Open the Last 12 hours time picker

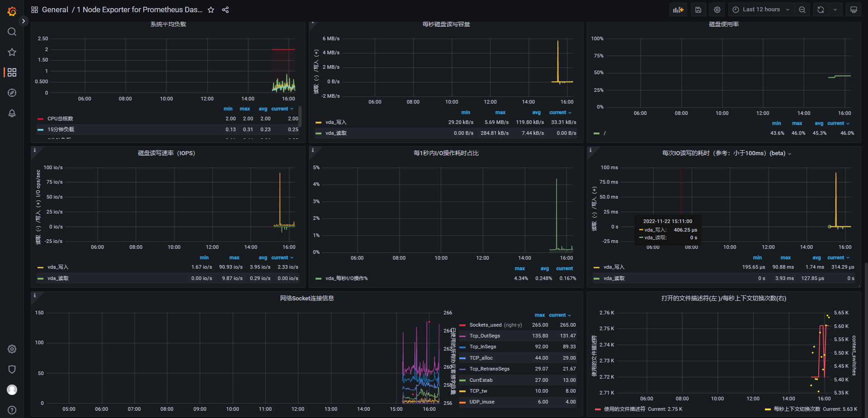(x=761, y=9)
